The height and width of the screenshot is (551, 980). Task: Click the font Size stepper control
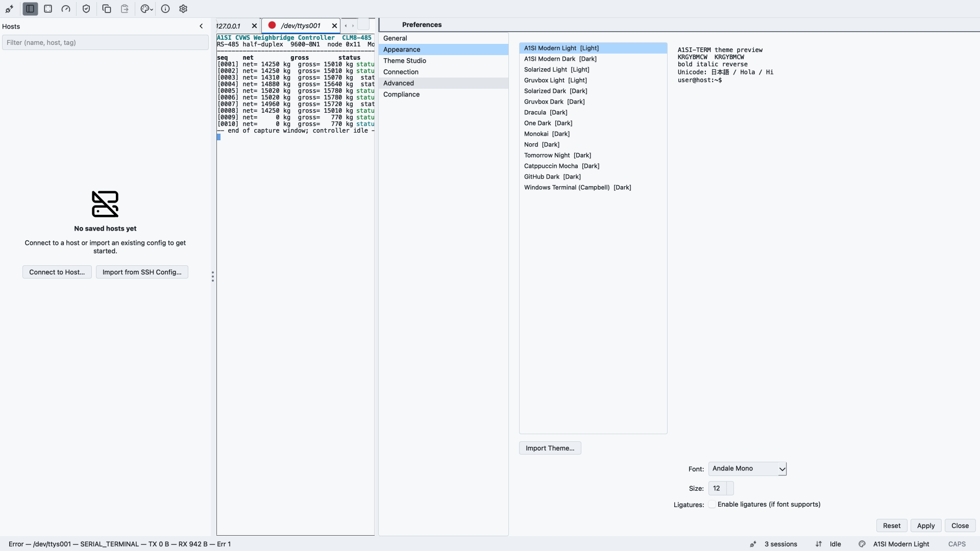[x=730, y=488]
